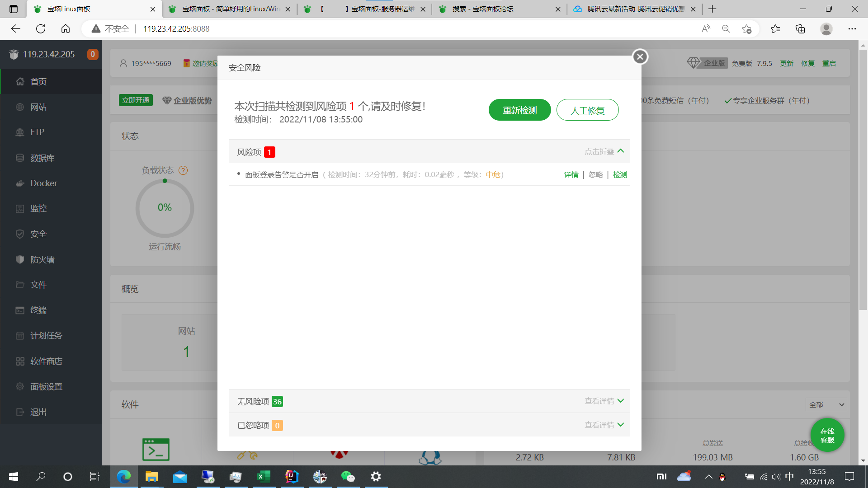Viewport: 868px width, 488px height.
Task: Click the browser home icon
Action: click(x=66, y=29)
